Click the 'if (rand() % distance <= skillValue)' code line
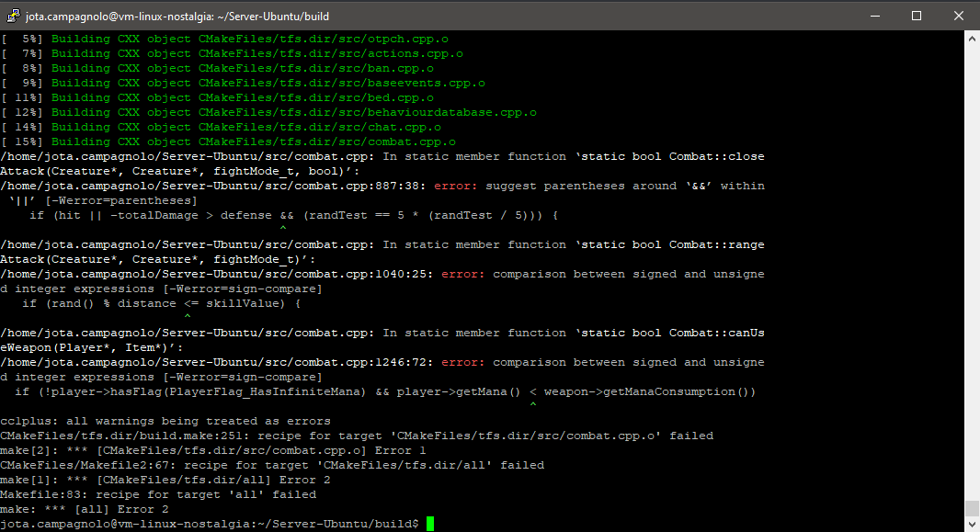980x532 pixels. coord(161,303)
